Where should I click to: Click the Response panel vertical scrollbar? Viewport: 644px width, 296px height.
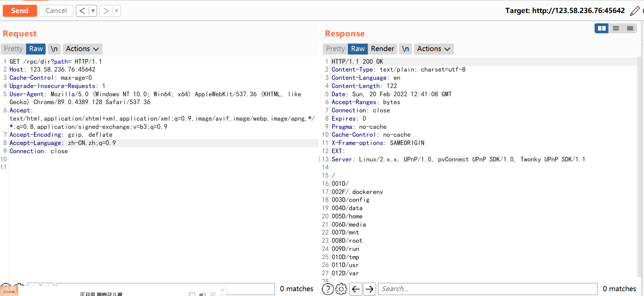[x=639, y=167]
